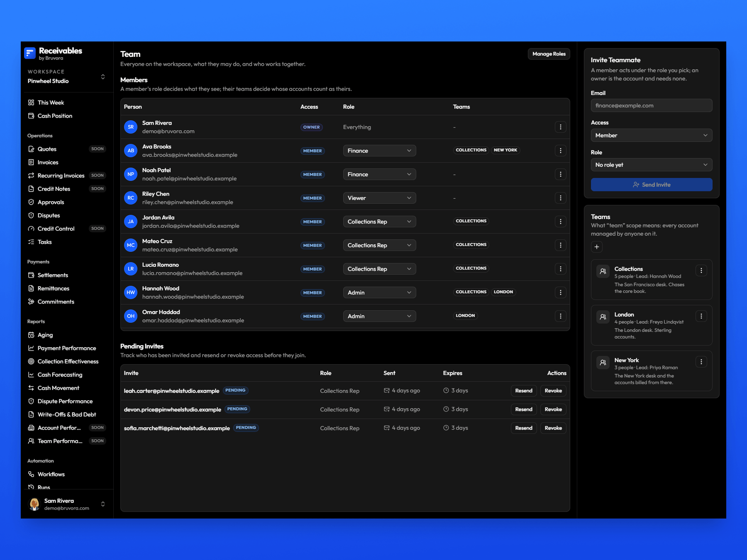This screenshot has width=747, height=560.
Task: Open Invoices in the sidebar
Action: [x=66, y=162]
